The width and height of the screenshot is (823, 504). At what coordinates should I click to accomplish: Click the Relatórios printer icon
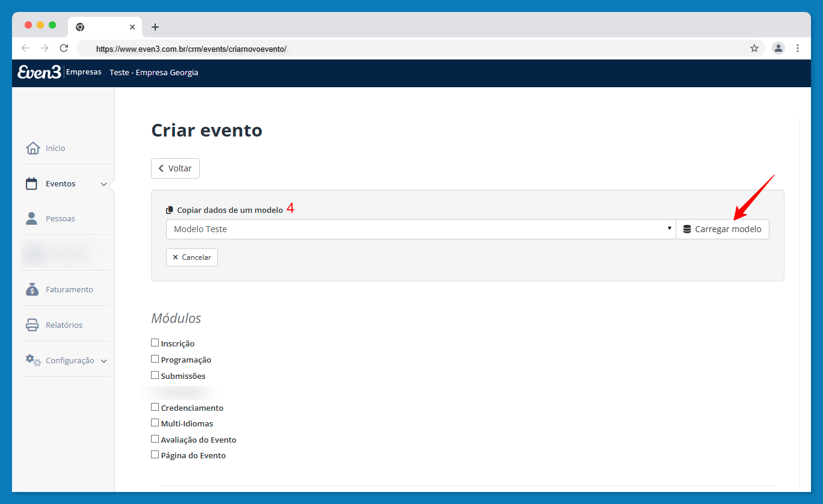tap(32, 325)
